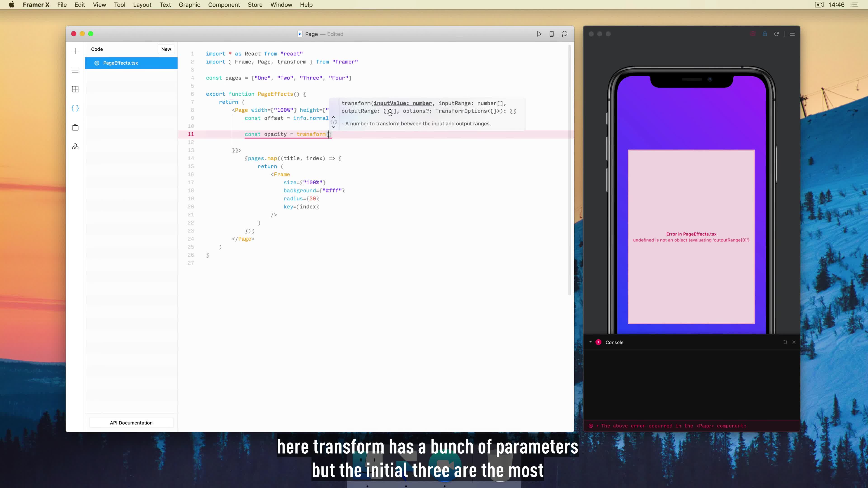The height and width of the screenshot is (488, 868).
Task: Open the Graphic menu
Action: tap(189, 5)
